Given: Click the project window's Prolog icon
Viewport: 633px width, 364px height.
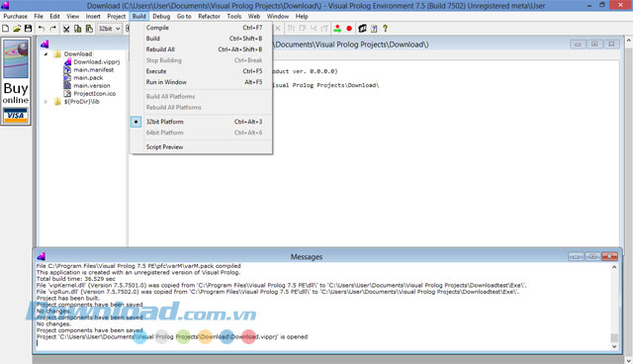Looking at the screenshot, I should 45,44.
